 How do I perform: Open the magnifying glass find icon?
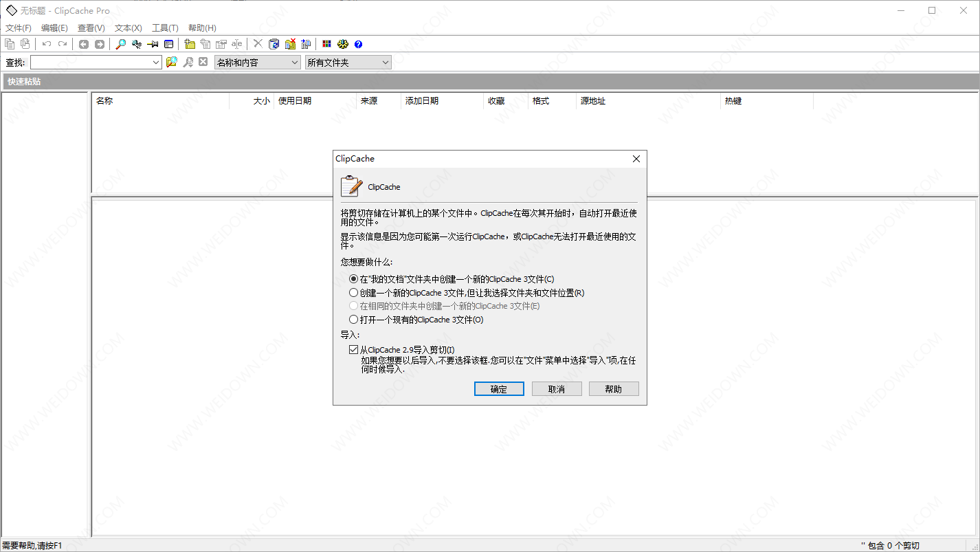point(121,44)
